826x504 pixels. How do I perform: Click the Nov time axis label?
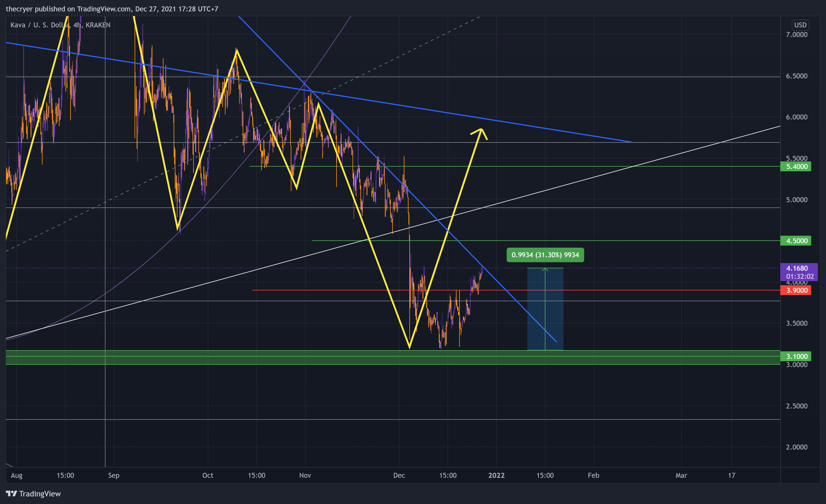coord(305,475)
